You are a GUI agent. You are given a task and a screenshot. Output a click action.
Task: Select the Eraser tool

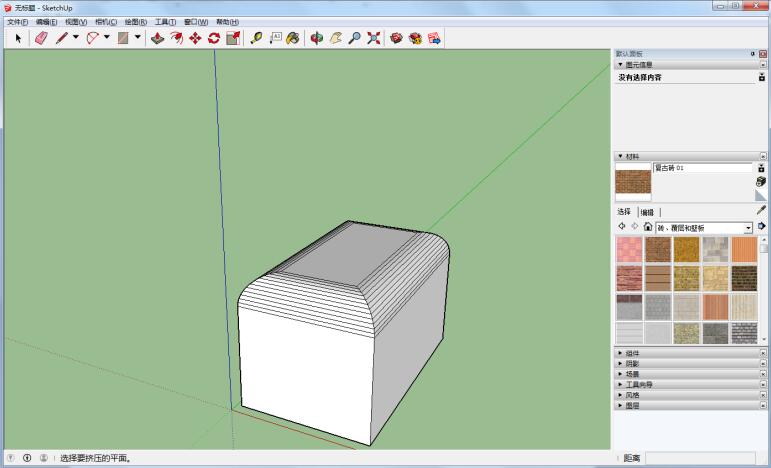click(x=41, y=38)
